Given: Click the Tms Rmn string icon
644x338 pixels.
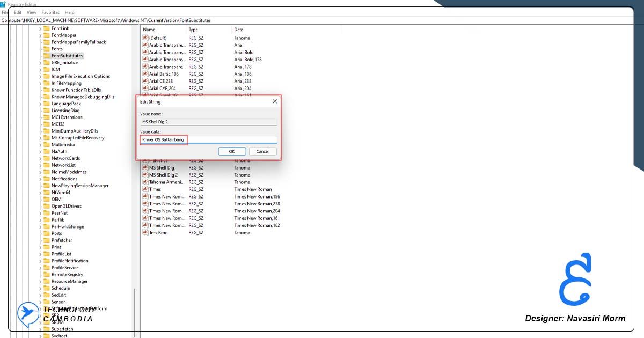Looking at the screenshot, I should [145, 233].
